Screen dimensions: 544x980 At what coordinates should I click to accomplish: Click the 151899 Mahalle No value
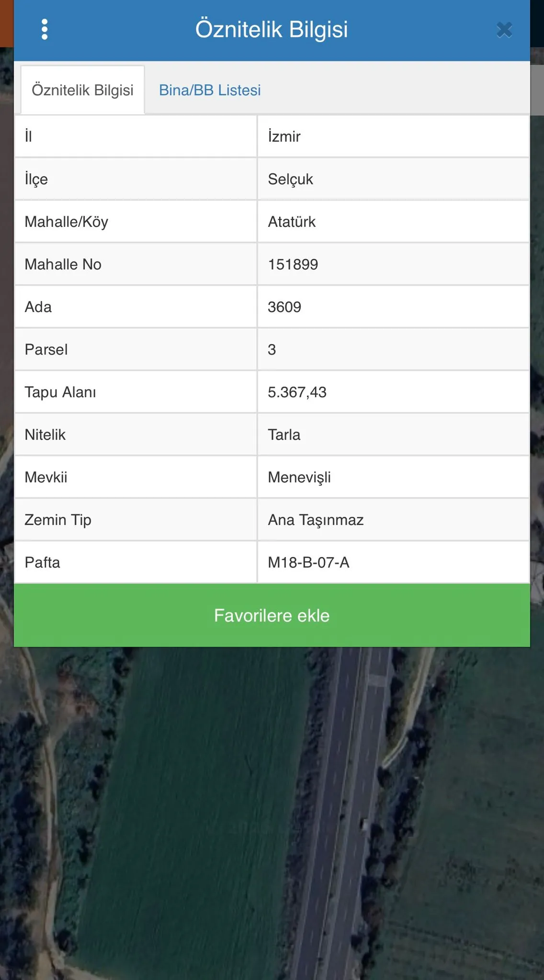[293, 264]
